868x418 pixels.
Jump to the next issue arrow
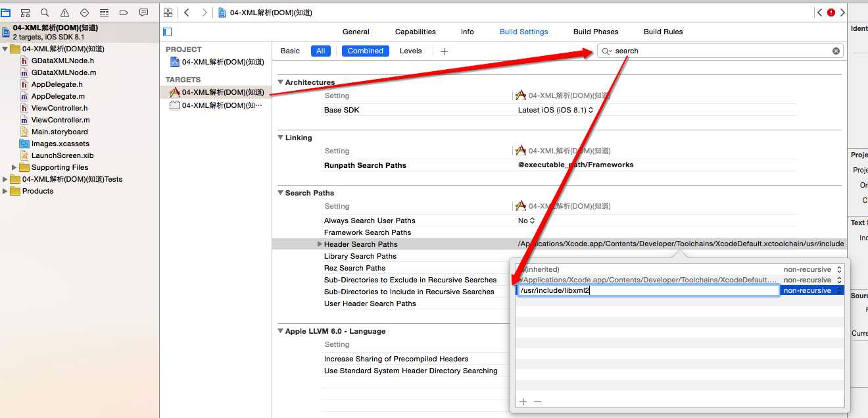pos(842,13)
